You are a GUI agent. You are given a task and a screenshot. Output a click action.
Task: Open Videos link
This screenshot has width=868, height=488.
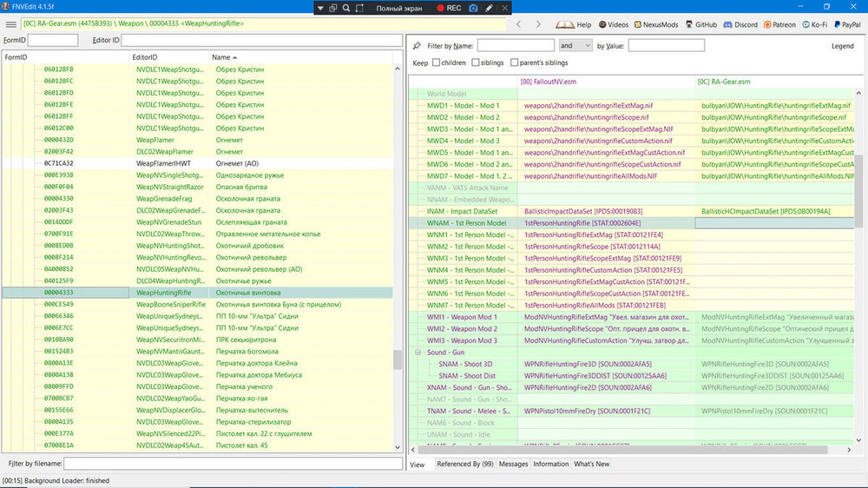pos(614,25)
